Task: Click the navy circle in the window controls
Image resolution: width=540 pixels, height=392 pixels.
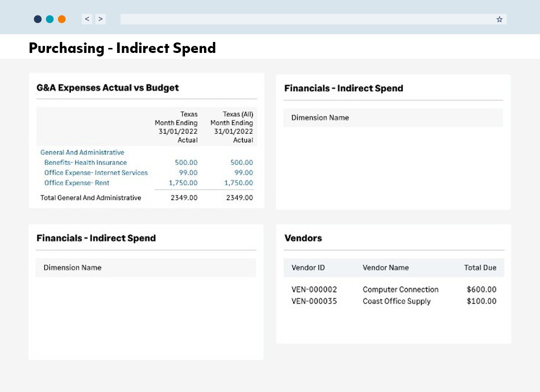Action: point(37,18)
